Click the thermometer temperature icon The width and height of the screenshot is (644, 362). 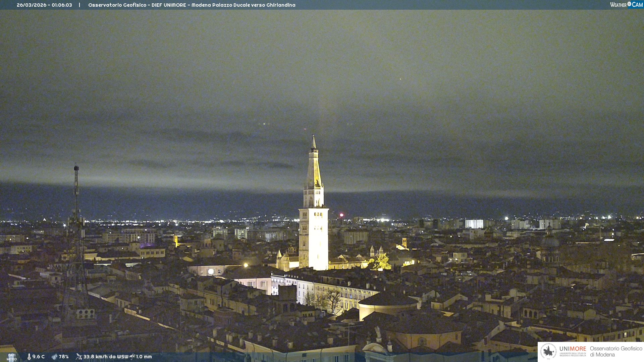(29, 357)
